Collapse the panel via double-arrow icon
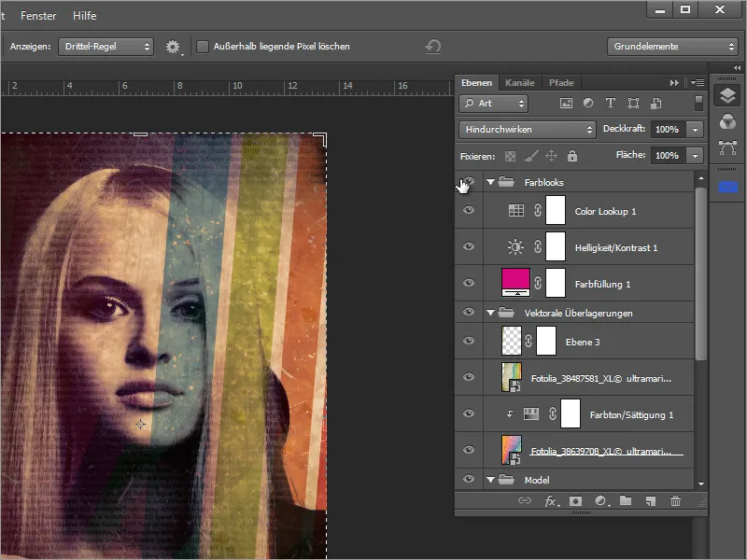Image resolution: width=747 pixels, height=560 pixels. tap(674, 83)
